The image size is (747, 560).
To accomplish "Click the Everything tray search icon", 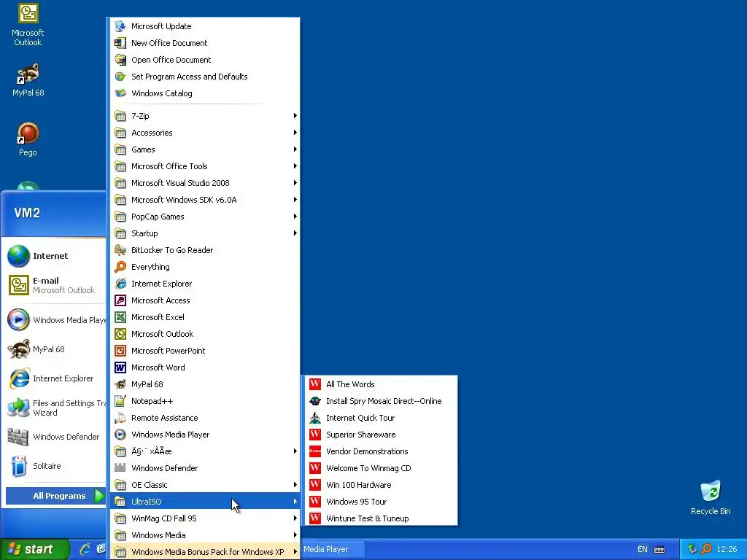I will click(x=706, y=549).
